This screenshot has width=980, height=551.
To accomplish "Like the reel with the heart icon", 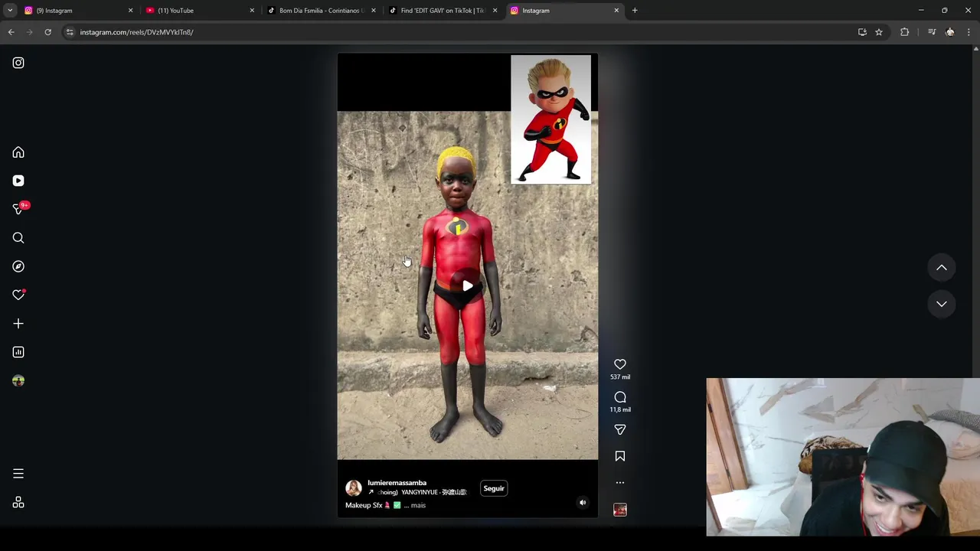I will (620, 364).
